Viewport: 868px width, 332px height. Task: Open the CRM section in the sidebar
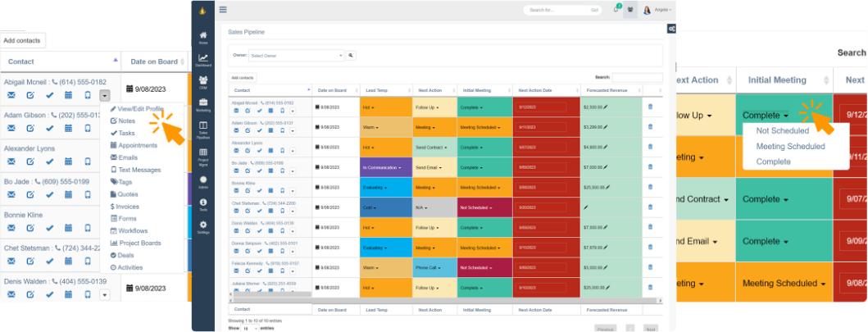click(x=203, y=83)
